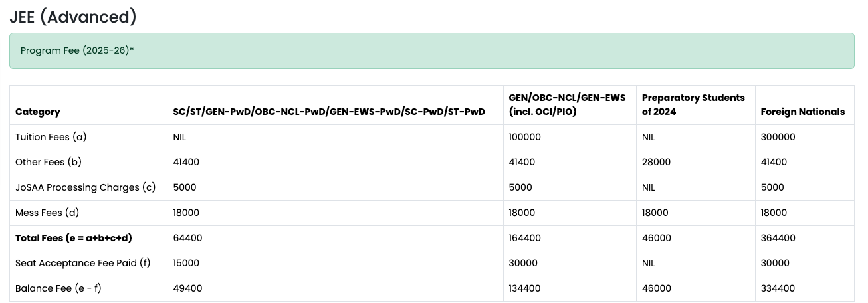The image size is (868, 303).
Task: Select Tuition Fees NIL under SC/ST column
Action: coord(179,137)
